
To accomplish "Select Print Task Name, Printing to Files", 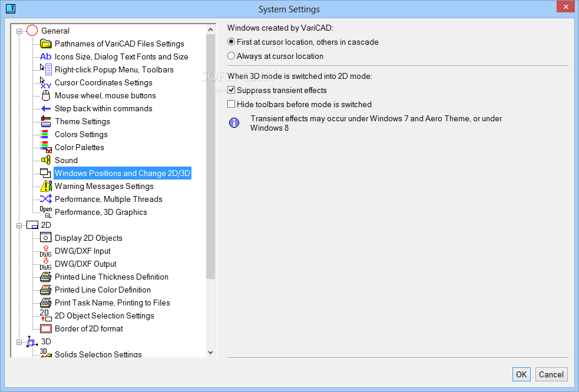I will click(113, 303).
